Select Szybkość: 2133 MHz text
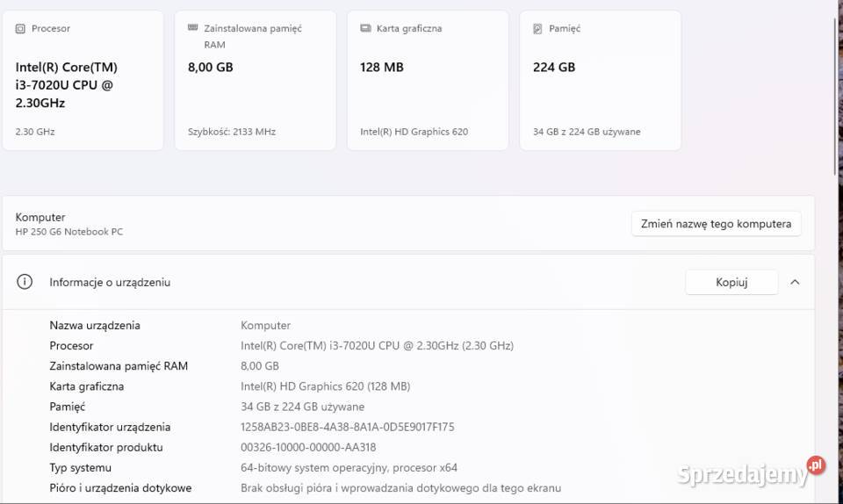This screenshot has width=843, height=504. (232, 132)
